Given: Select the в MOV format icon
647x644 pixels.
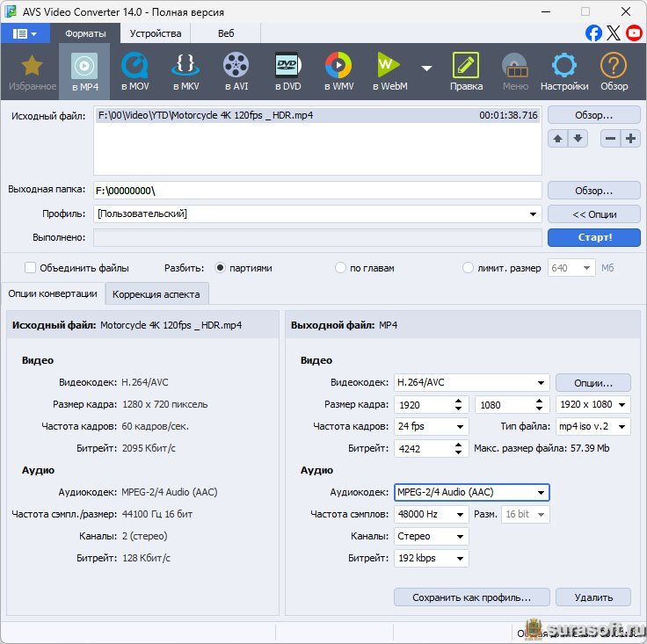Looking at the screenshot, I should point(134,72).
